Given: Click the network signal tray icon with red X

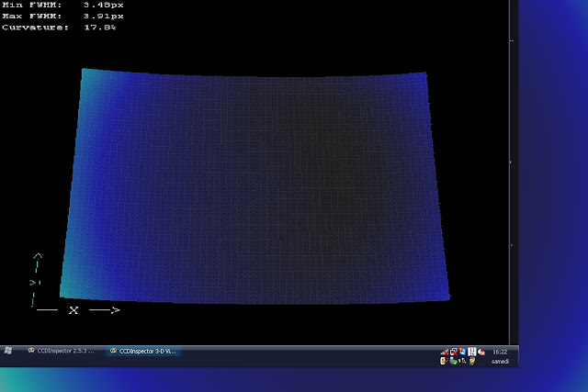Looking at the screenshot, I should (x=445, y=352).
